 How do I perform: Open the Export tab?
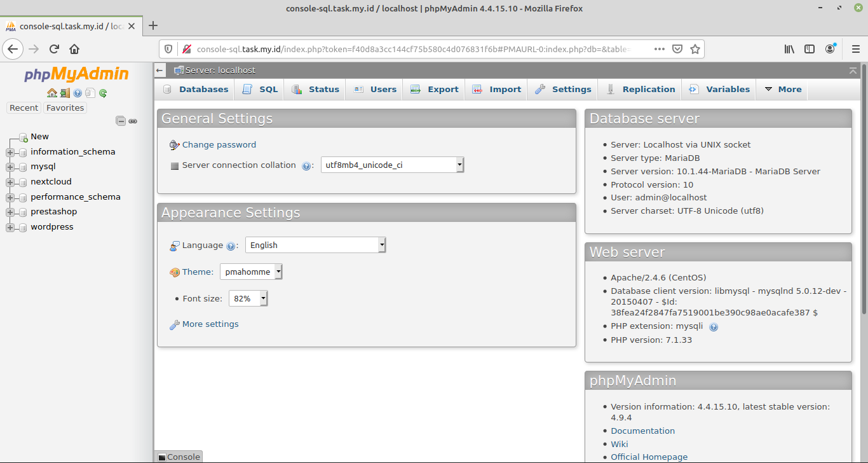click(434, 90)
